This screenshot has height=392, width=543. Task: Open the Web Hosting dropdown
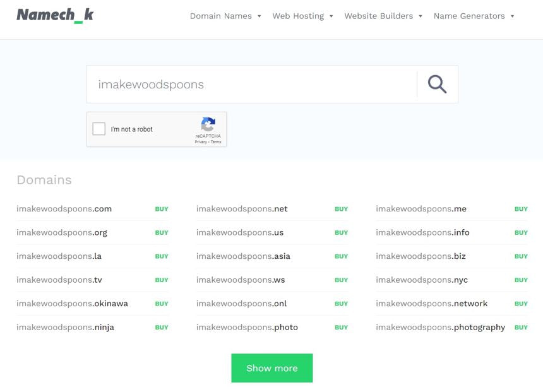(x=302, y=16)
